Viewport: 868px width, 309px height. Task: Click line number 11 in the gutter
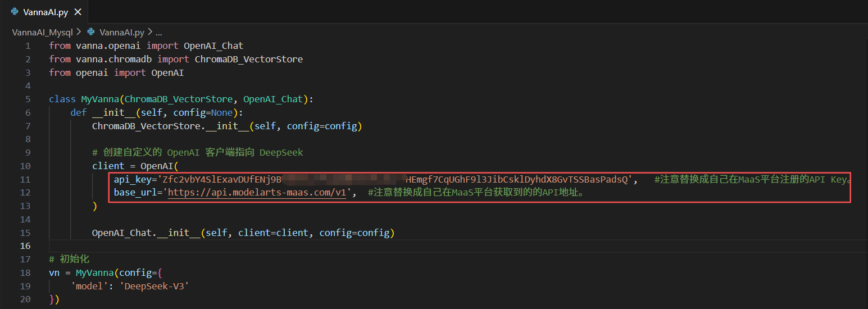[25, 179]
